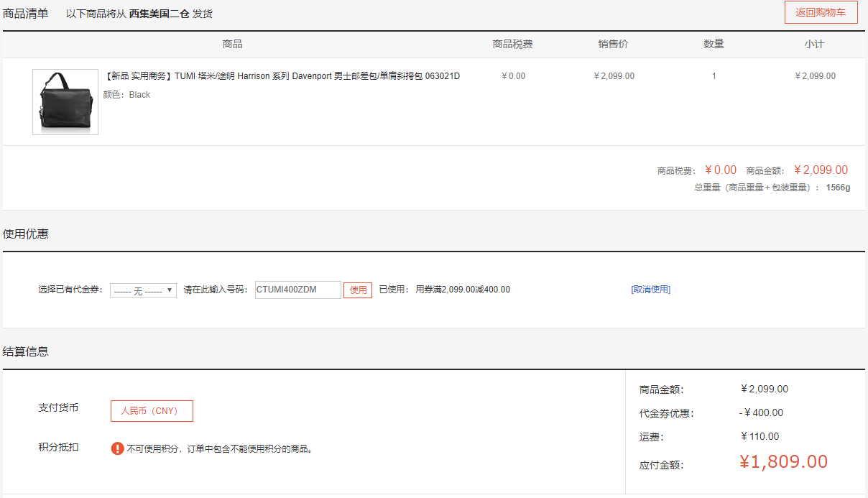Focus the coupon code input field
This screenshot has width=868, height=498.
[x=298, y=290]
